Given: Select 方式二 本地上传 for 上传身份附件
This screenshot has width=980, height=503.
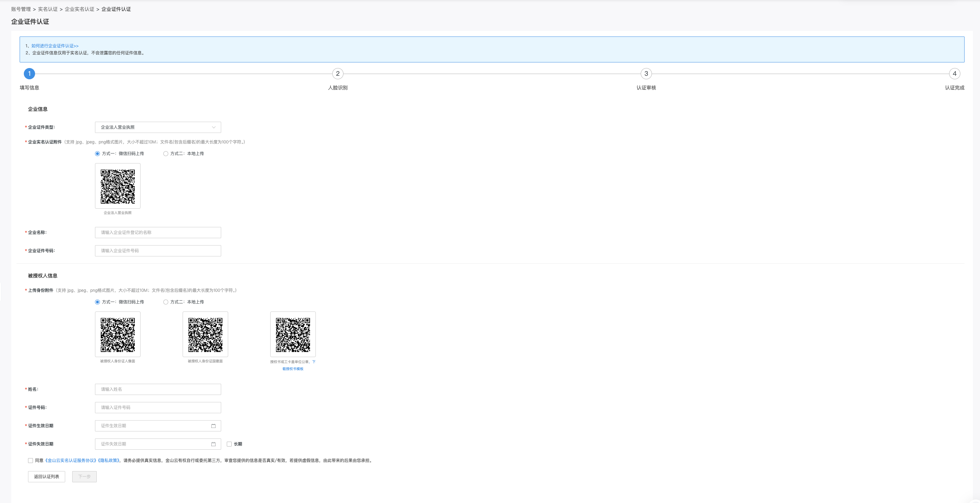Looking at the screenshot, I should tap(165, 302).
